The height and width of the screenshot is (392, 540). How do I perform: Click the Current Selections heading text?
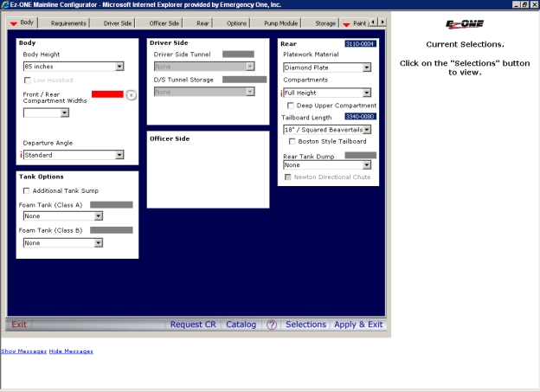[465, 44]
